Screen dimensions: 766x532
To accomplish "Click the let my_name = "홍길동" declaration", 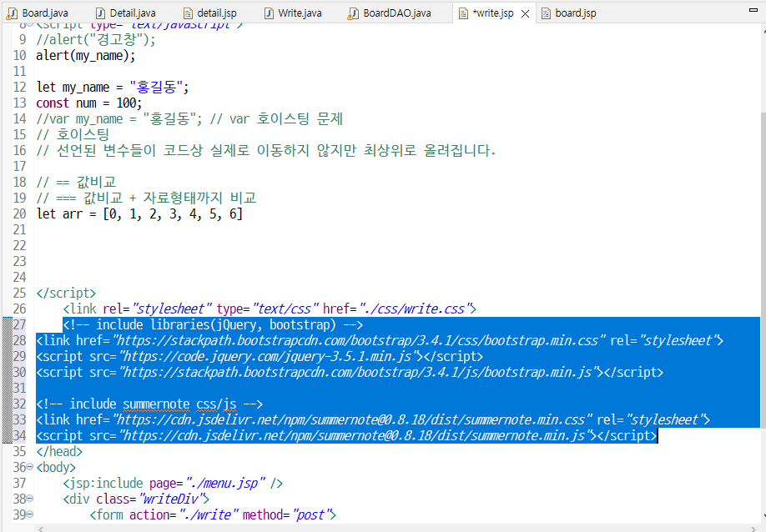I will (x=113, y=88).
